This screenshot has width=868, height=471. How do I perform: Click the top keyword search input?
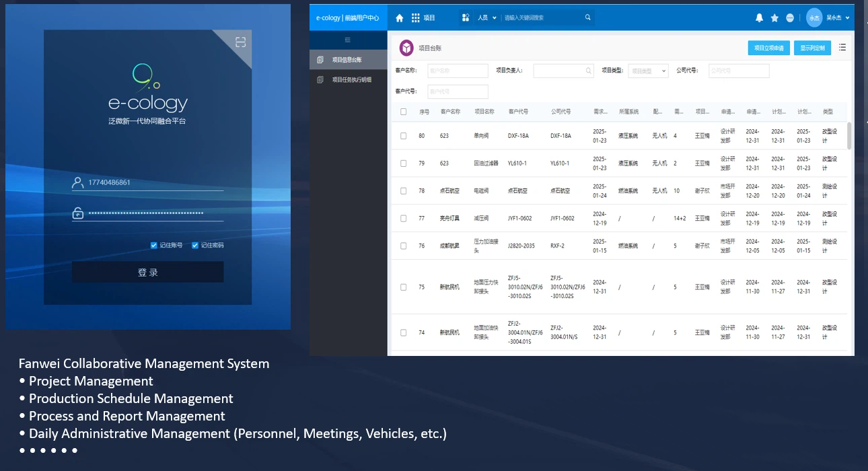(542, 17)
